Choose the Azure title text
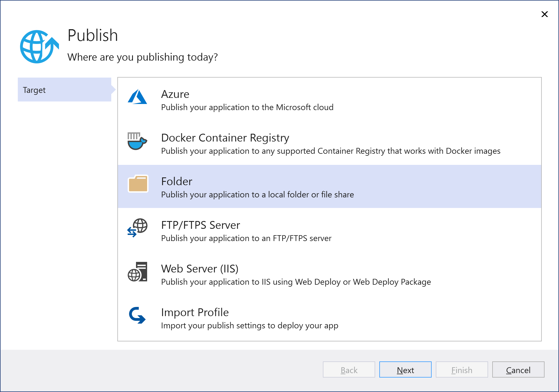559x392 pixels. click(x=175, y=94)
